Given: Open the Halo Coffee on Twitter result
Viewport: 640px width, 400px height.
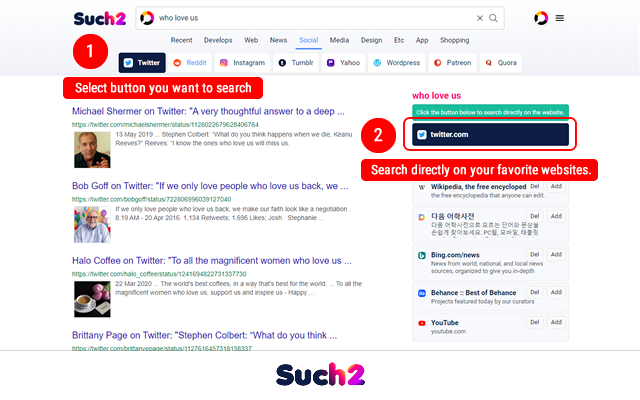Looking at the screenshot, I should tap(211, 260).
